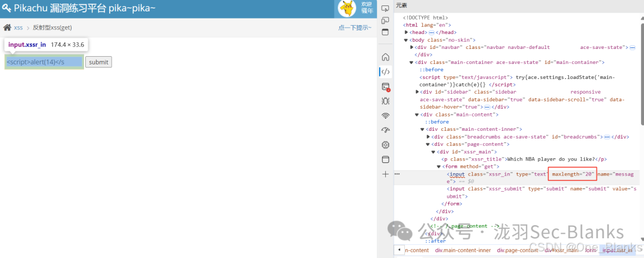The width and height of the screenshot is (644, 258).
Task: Collapse the div id="main-container" node
Action: (x=411, y=62)
